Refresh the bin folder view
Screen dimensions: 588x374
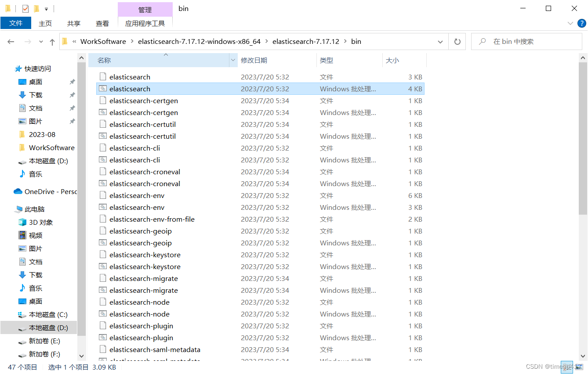[457, 42]
